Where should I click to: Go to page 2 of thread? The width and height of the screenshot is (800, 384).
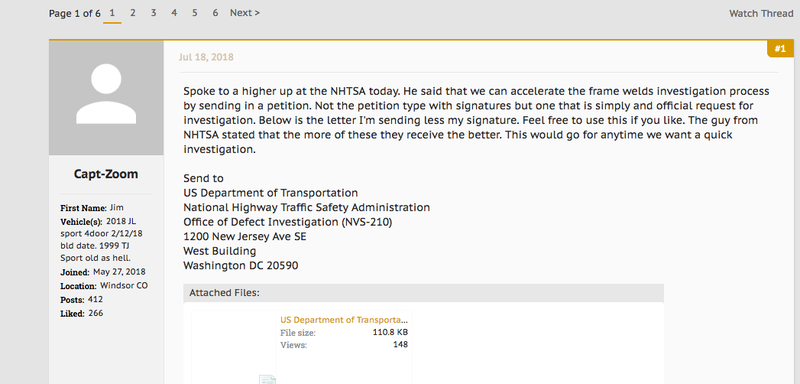tap(133, 13)
